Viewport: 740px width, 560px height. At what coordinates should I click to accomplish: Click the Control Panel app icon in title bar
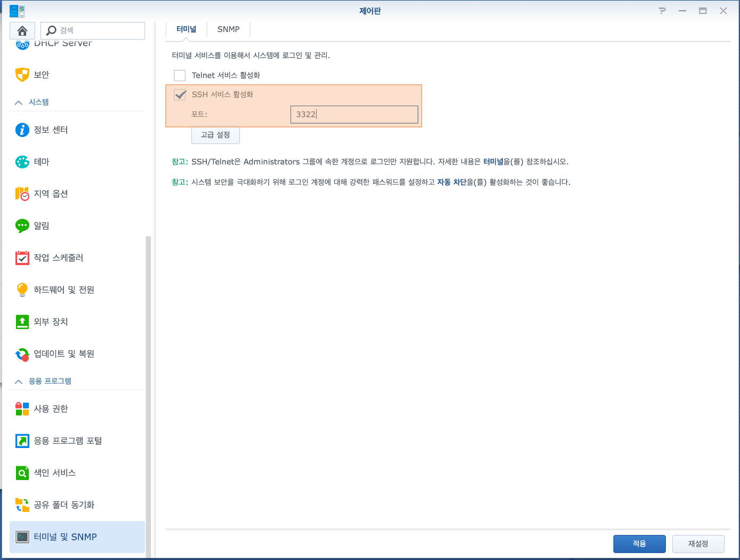click(17, 11)
